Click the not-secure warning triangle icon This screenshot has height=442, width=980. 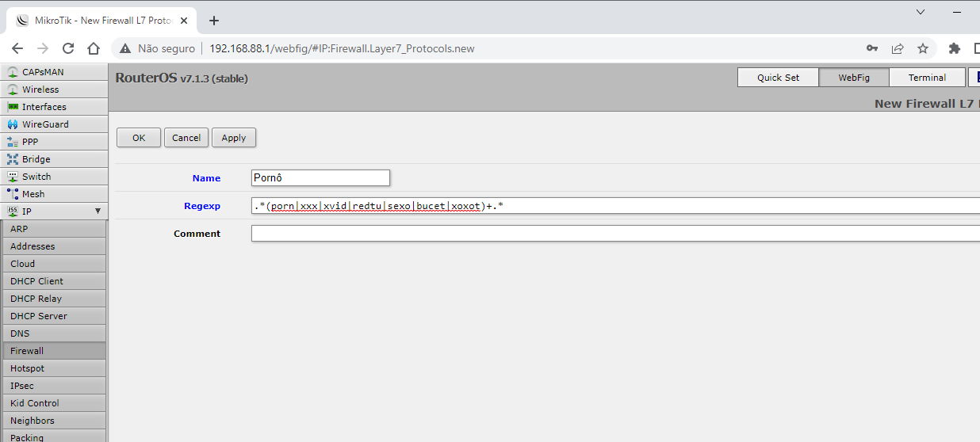point(125,48)
